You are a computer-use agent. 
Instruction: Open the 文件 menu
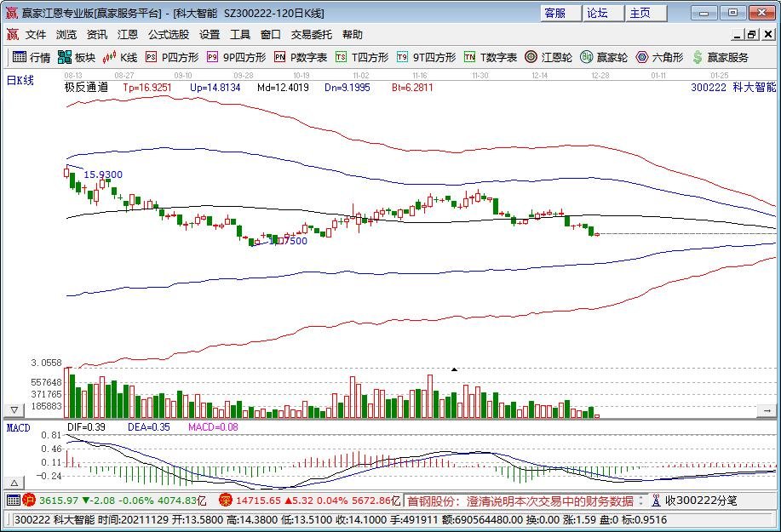tap(36, 35)
